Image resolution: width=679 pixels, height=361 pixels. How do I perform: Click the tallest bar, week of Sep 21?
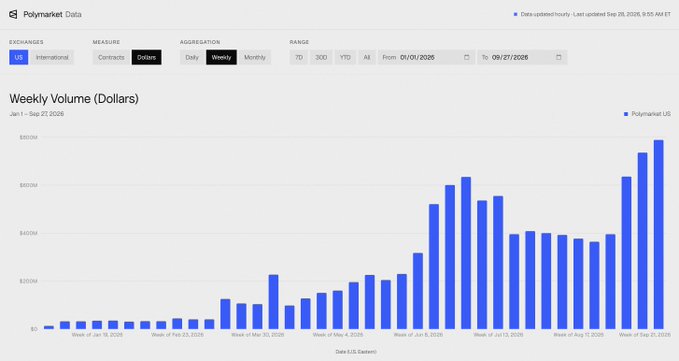(658, 234)
